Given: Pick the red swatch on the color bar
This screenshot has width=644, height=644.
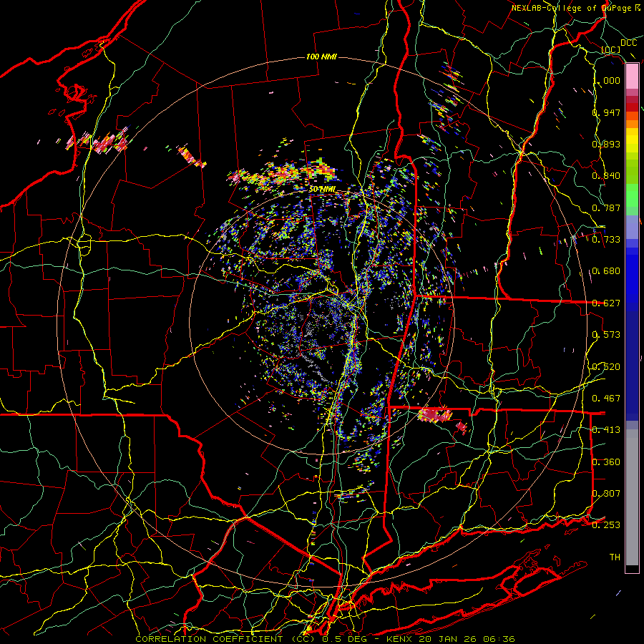Looking at the screenshot, I should [632, 107].
